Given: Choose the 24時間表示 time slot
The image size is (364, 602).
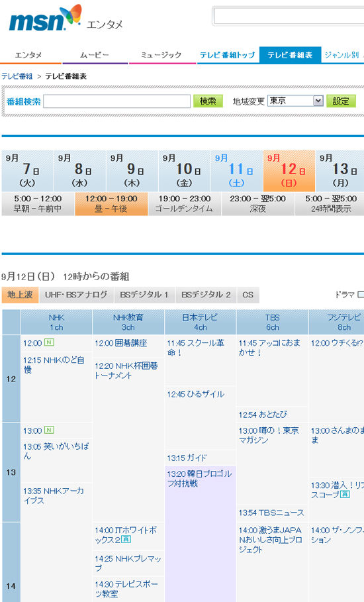Looking at the screenshot, I should click(330, 204).
